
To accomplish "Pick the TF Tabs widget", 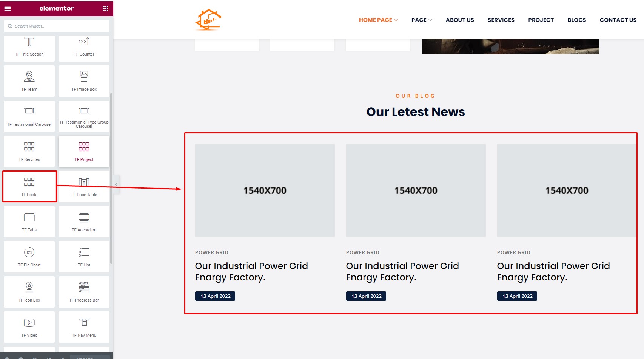I will (x=29, y=221).
